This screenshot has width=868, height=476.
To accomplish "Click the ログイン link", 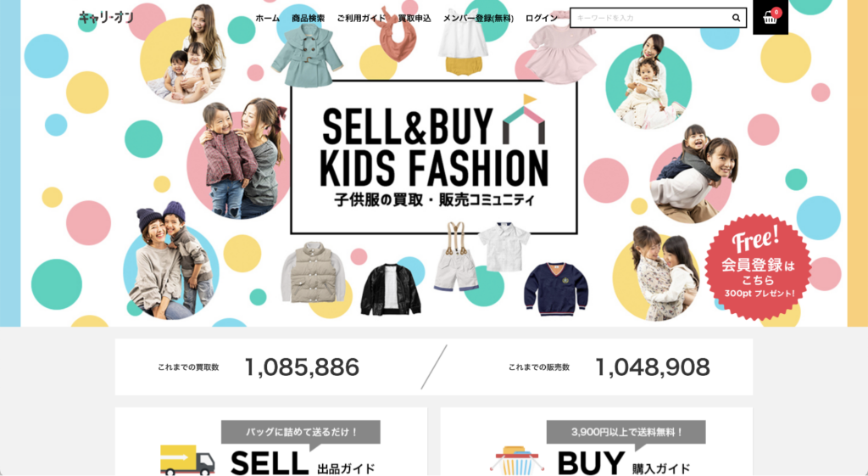I will click(542, 19).
